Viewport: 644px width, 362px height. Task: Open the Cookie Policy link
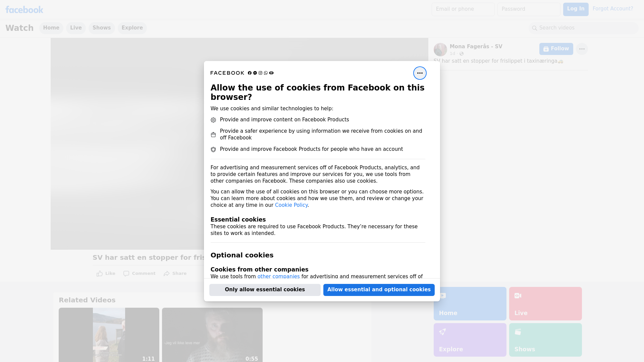pos(291,205)
